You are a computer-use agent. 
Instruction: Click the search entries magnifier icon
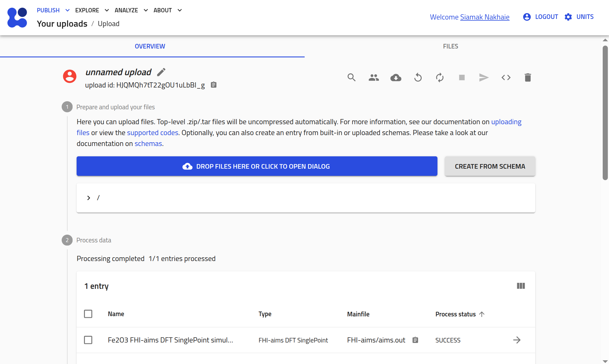click(351, 77)
